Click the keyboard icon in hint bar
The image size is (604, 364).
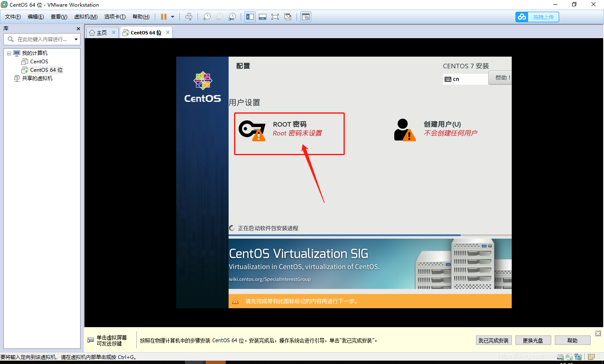tap(91, 340)
